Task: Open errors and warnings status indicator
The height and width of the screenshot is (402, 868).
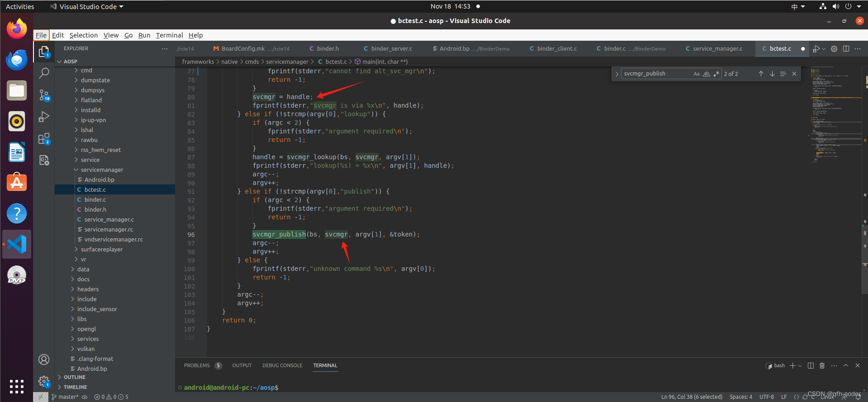Action: pos(111,397)
